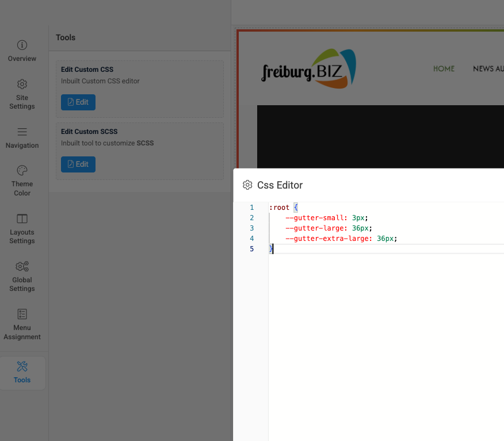
Task: Open the Layouts Settings icon
Action: pyautogui.click(x=22, y=218)
